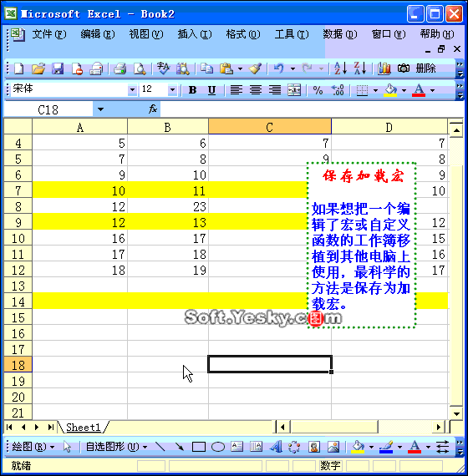The image size is (468, 476).
Task: Click the 删除 toolbar button
Action: (x=425, y=68)
